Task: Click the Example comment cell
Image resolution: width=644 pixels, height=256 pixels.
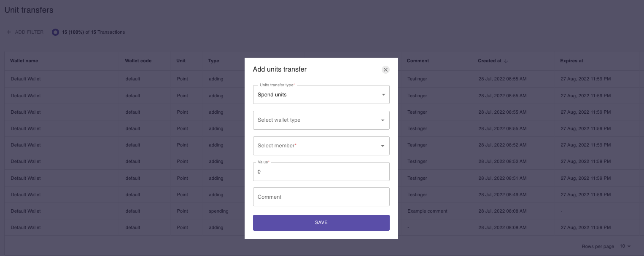Action: point(427,211)
